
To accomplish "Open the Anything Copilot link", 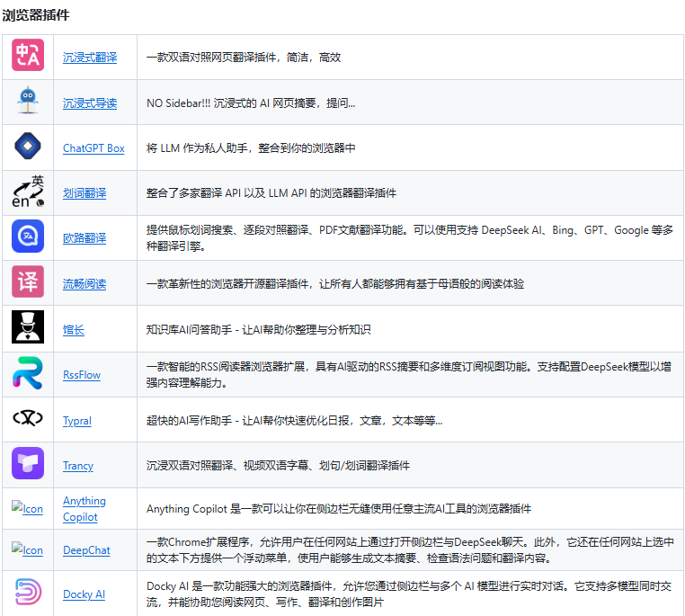I will pos(85,509).
